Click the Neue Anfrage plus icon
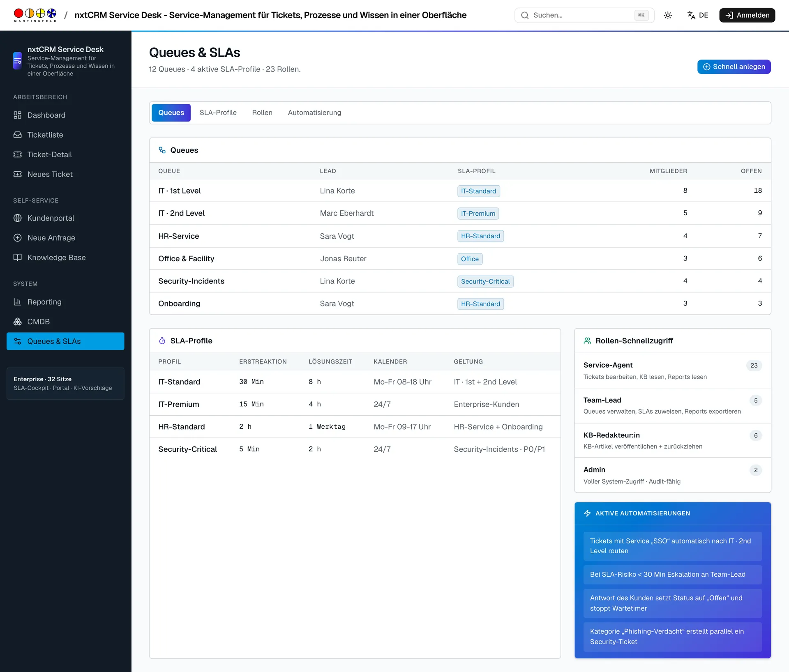Screen dimensions: 789x672 click(x=17, y=238)
